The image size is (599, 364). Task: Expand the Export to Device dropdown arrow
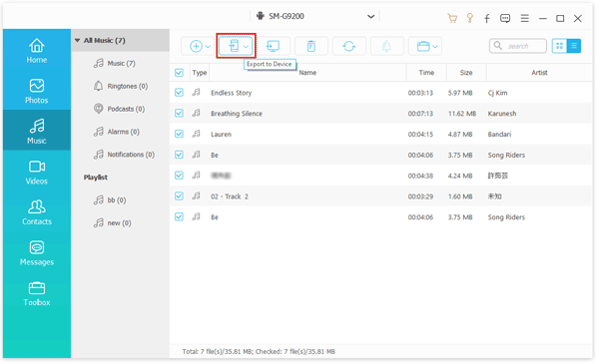point(246,47)
